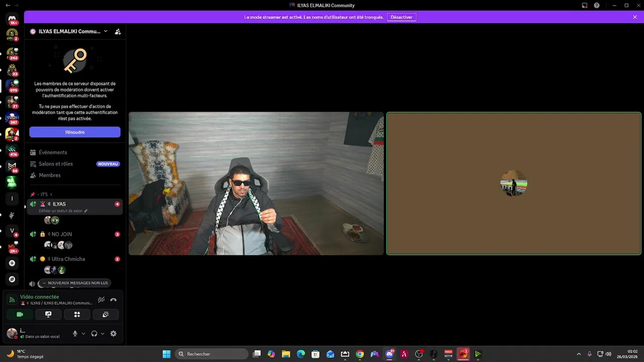Open the server showing the 2K+ badge
The width and height of the screenshot is (644, 362).
pyautogui.click(x=12, y=247)
